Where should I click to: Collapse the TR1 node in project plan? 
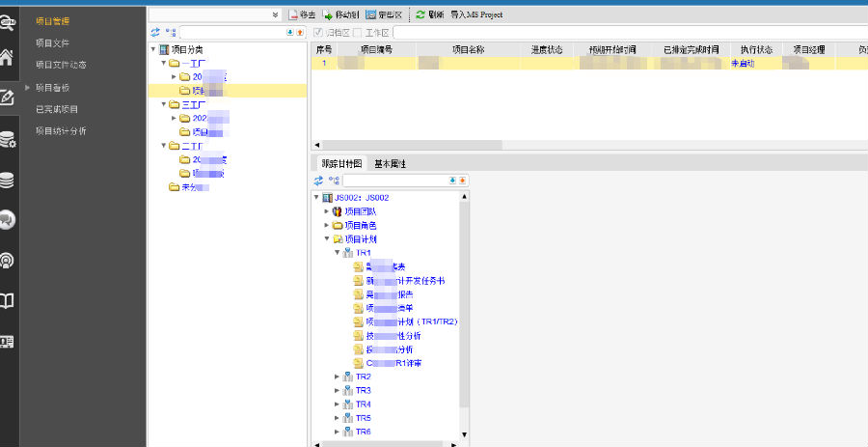click(x=337, y=253)
